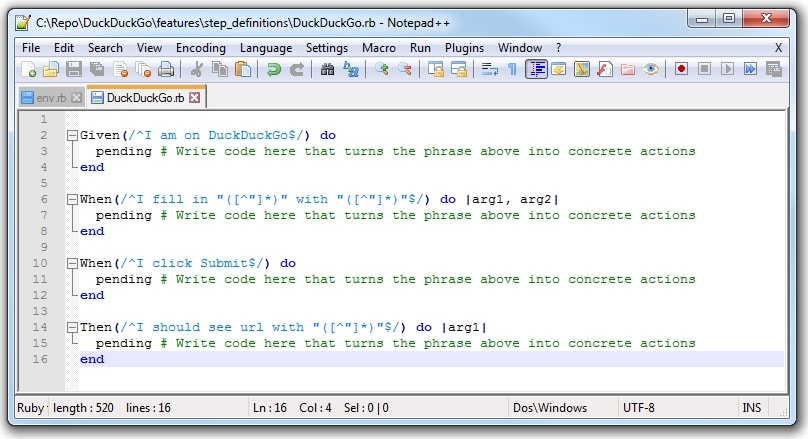The height and width of the screenshot is (439, 808).
Task: Open Find with the binoculars icon
Action: pos(327,69)
